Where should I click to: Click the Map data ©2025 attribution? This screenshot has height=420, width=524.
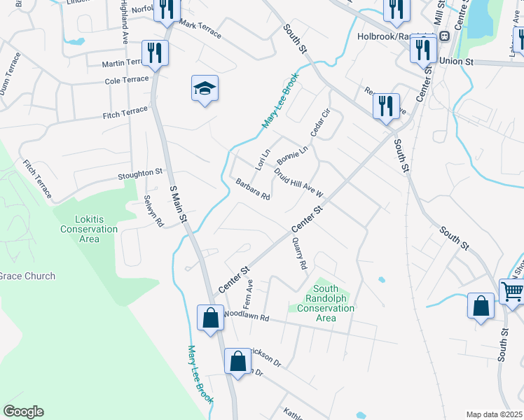pos(495,414)
